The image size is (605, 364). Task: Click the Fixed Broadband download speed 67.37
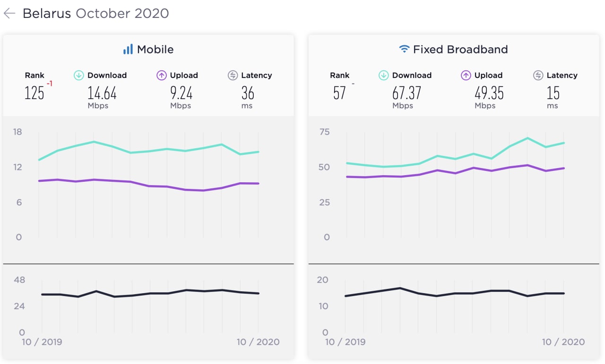coord(406,93)
